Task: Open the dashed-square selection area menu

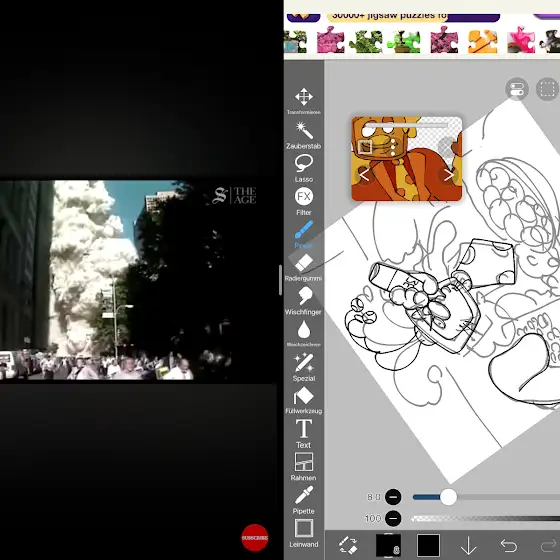Action: pyautogui.click(x=548, y=89)
